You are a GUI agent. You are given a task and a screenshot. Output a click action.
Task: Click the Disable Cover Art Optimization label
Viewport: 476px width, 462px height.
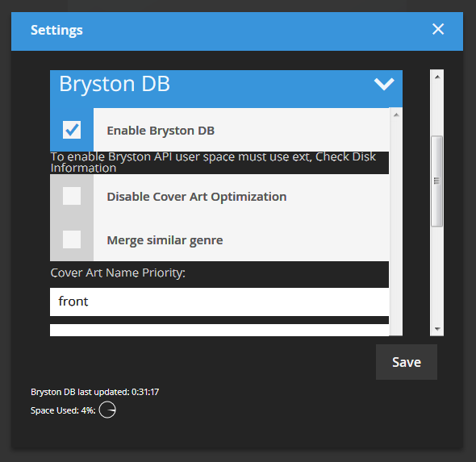click(x=197, y=197)
